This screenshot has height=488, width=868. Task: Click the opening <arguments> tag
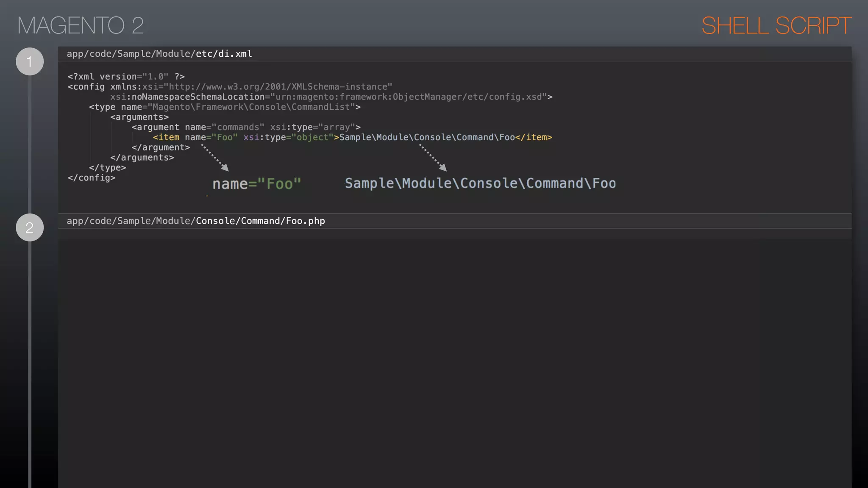point(139,117)
